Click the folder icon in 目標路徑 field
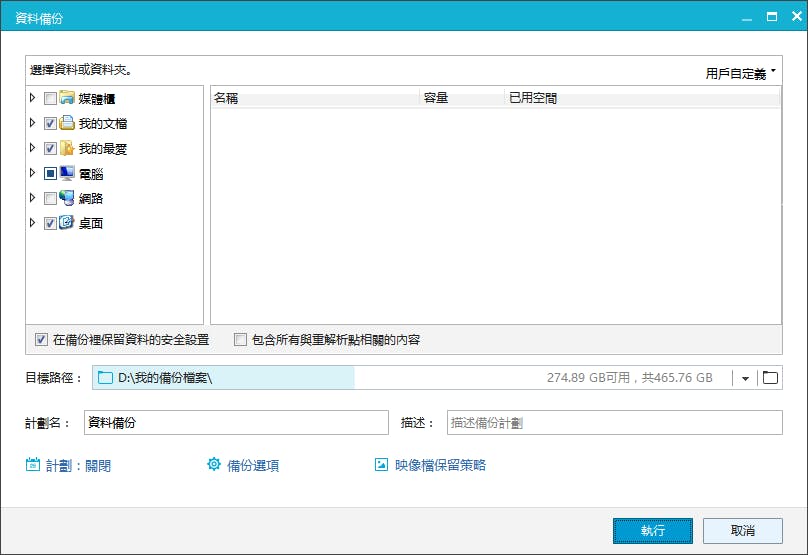 105,378
